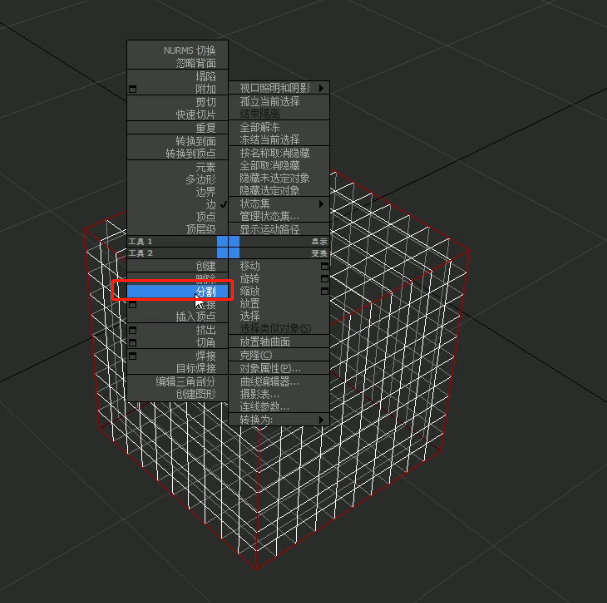Click 附加 (Attach) entry
The height and width of the screenshot is (603, 607).
pyautogui.click(x=206, y=89)
